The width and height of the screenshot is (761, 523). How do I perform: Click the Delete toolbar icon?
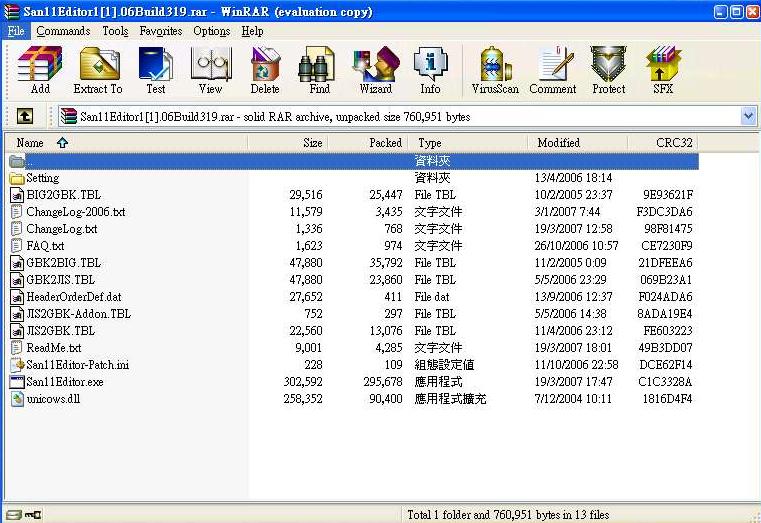pos(265,70)
